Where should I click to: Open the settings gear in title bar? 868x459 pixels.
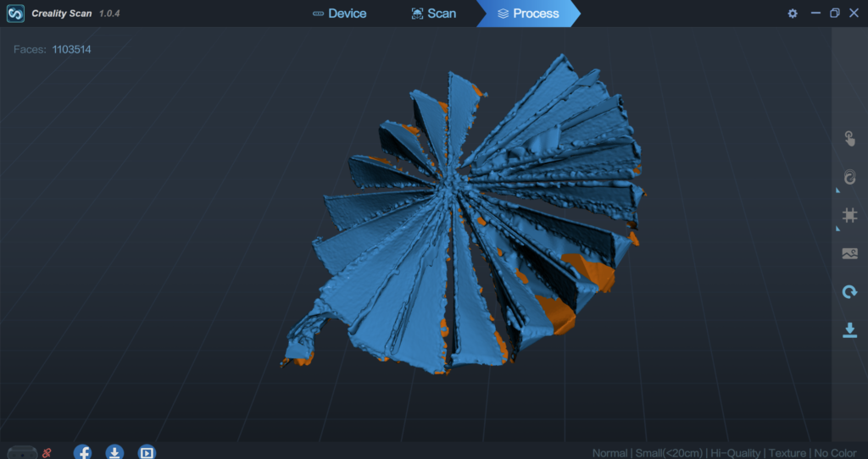pyautogui.click(x=793, y=14)
